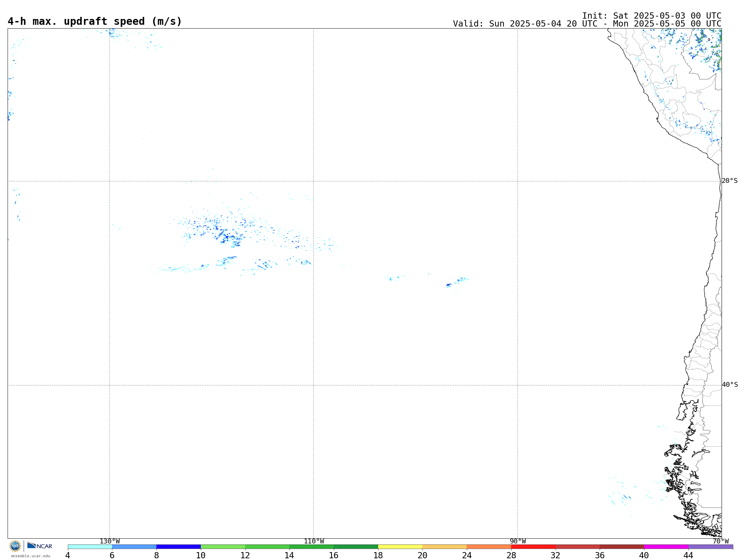Click the colorbar tick label '36'
The width and height of the screenshot is (744, 560).
pyautogui.click(x=600, y=555)
